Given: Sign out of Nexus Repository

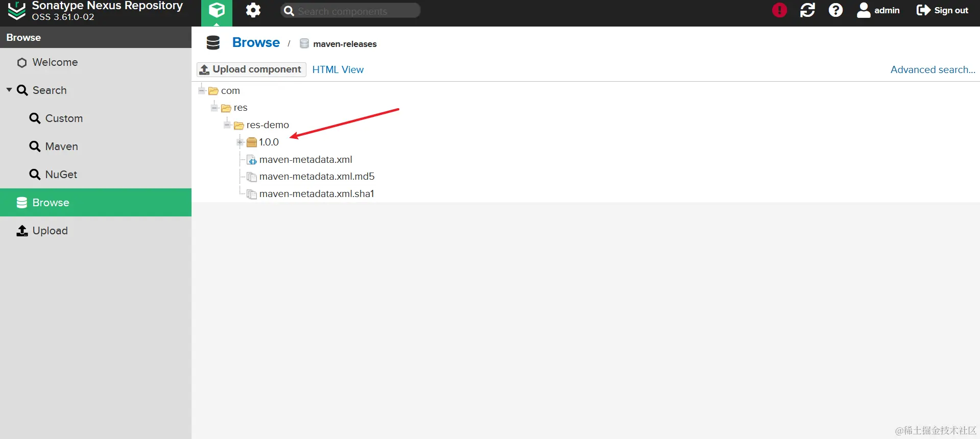Looking at the screenshot, I should pos(942,10).
